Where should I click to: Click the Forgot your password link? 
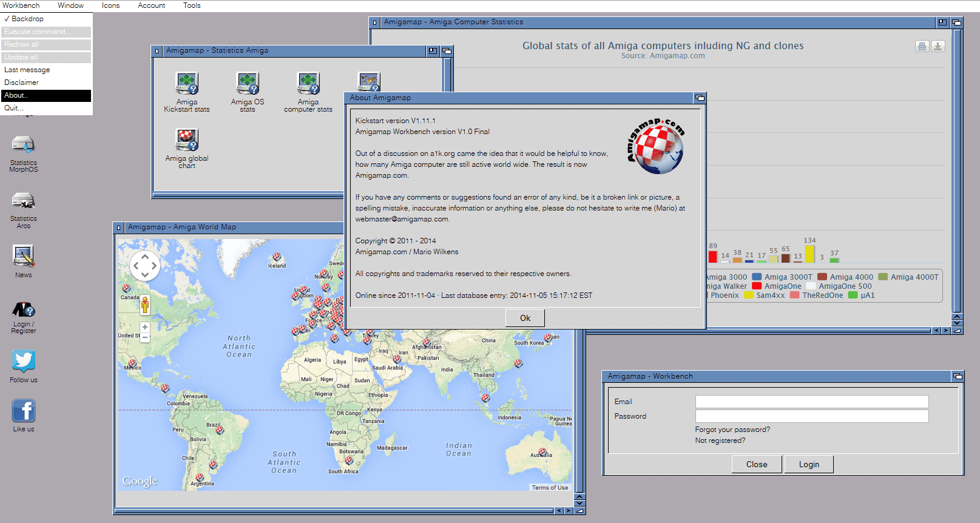point(732,430)
